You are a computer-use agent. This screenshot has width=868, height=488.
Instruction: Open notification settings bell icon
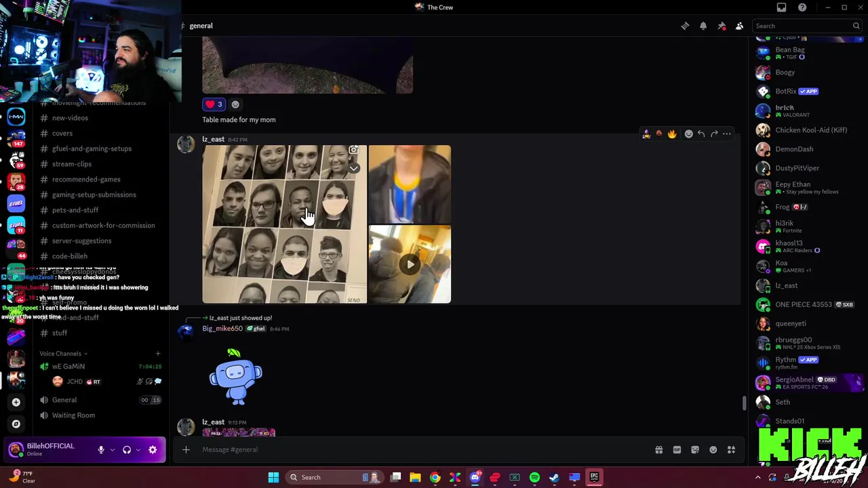[703, 26]
